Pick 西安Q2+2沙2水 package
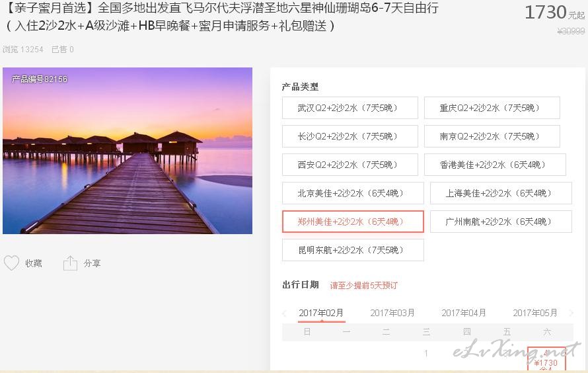The height and width of the screenshot is (373, 588). pyautogui.click(x=350, y=165)
